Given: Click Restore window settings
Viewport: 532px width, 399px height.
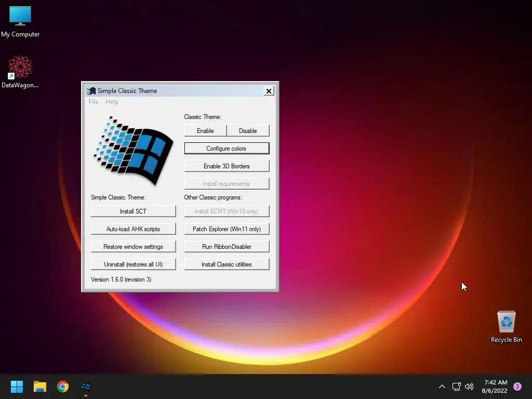Looking at the screenshot, I should tap(133, 246).
